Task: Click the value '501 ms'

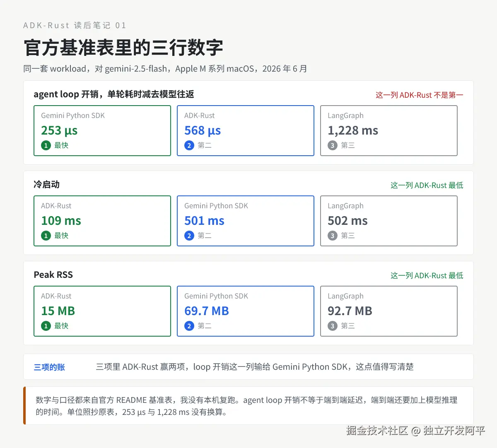Action: (204, 221)
